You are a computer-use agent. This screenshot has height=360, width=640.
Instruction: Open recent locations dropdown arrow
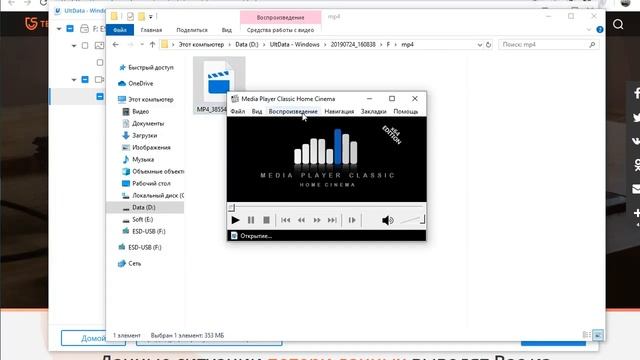pos(142,44)
